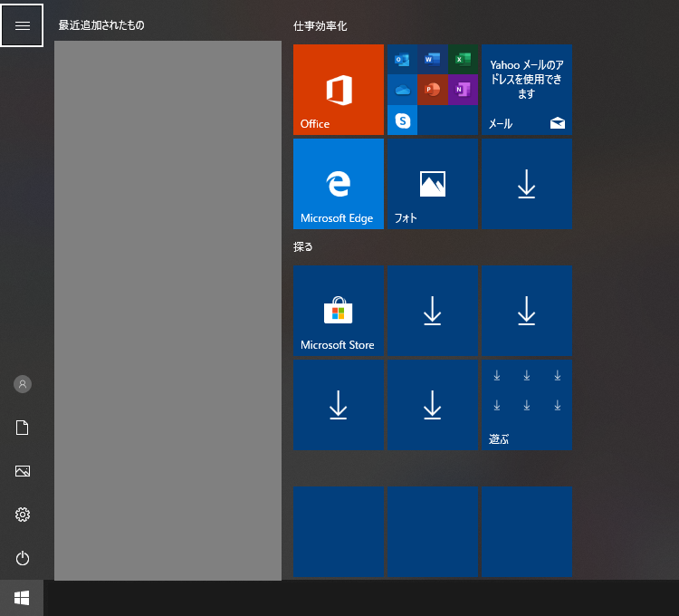The width and height of the screenshot is (679, 616).
Task: Open the Power options icon
Action: [x=23, y=558]
